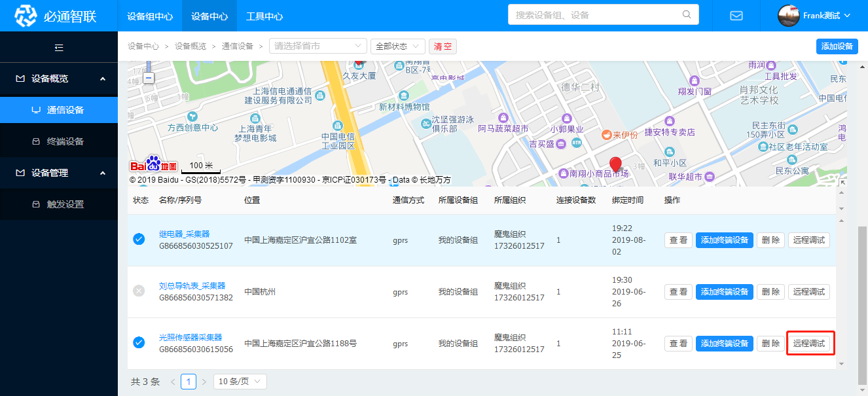Image resolution: width=868 pixels, height=396 pixels.
Task: Collapse sidebar with the menu fold icon
Action: 59,47
